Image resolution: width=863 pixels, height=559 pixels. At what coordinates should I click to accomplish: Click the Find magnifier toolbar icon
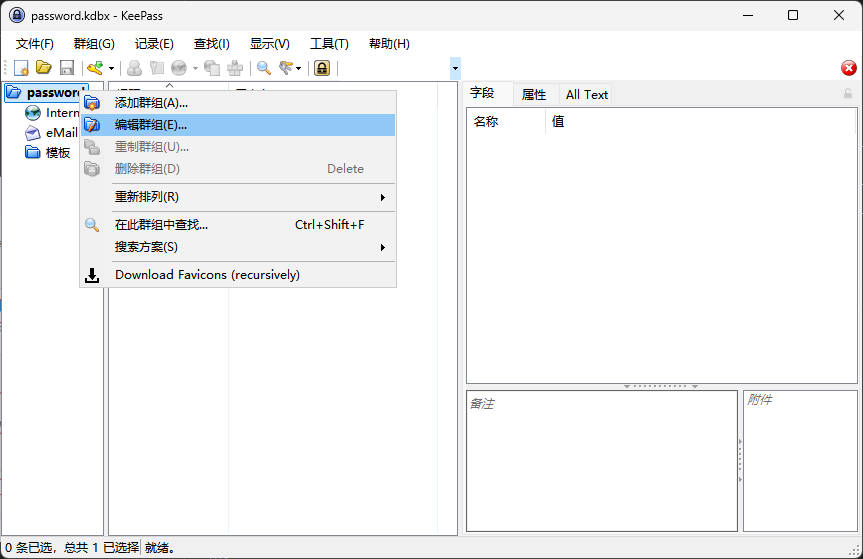click(264, 68)
